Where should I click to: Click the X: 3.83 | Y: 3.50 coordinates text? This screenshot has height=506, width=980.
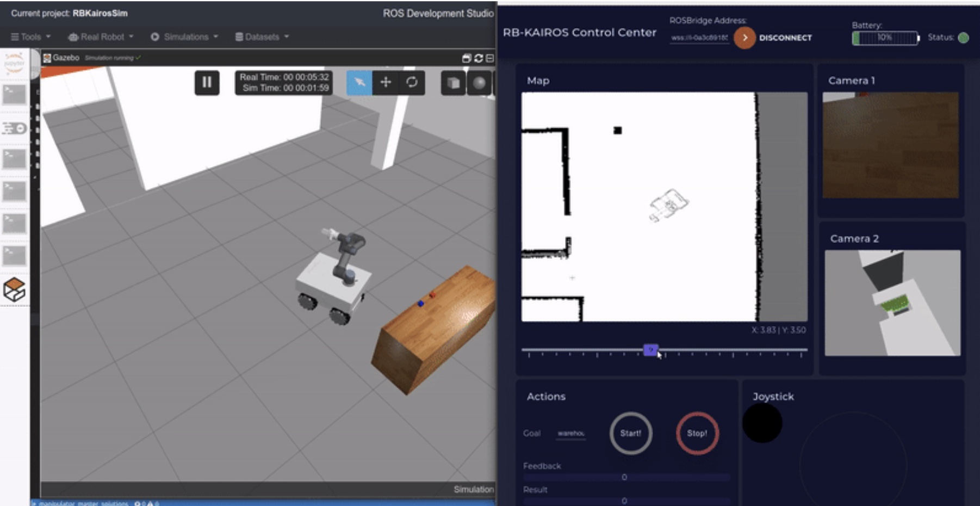pyautogui.click(x=779, y=330)
